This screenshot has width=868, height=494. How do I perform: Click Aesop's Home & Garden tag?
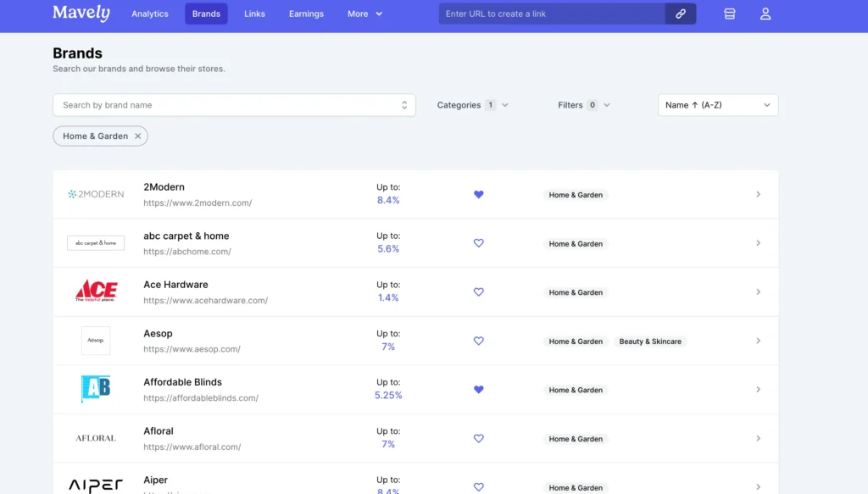click(x=576, y=341)
